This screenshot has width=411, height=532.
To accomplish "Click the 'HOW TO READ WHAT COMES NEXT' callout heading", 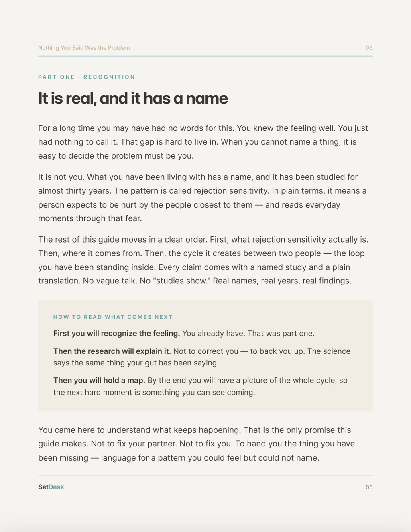I will pos(113,317).
